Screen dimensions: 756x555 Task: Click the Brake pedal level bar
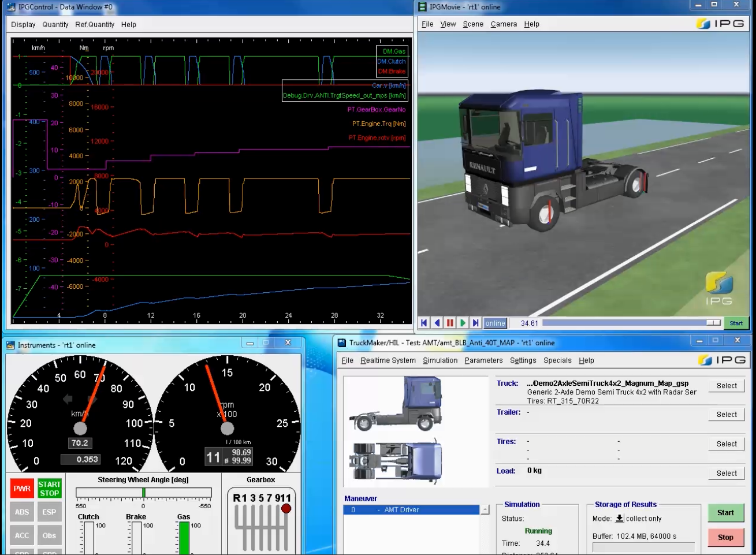tap(137, 538)
